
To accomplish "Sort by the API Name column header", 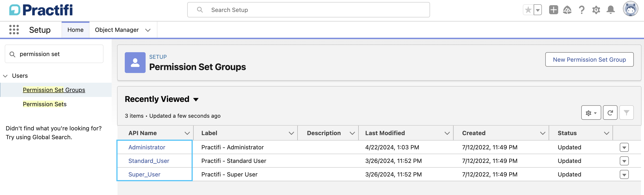I will (142, 133).
